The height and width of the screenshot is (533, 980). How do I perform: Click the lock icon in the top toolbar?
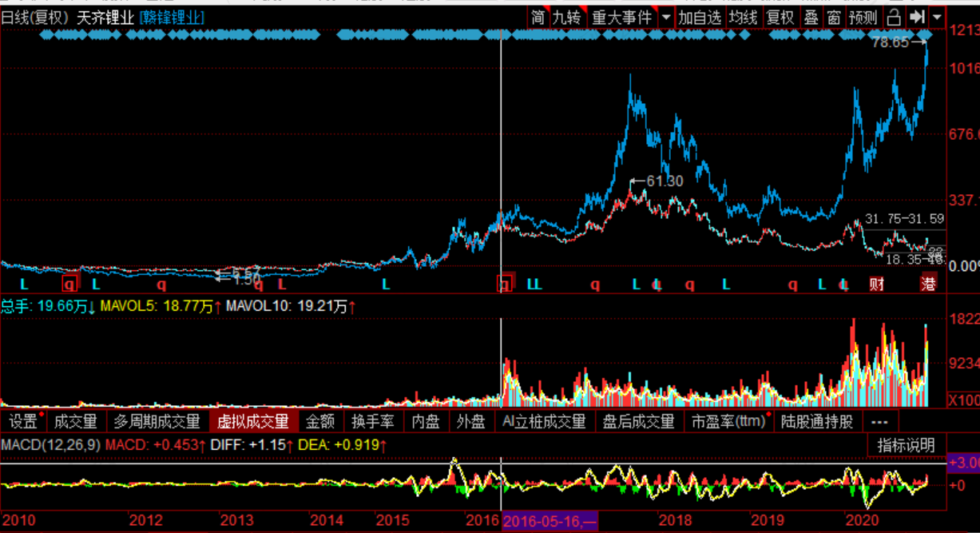click(x=895, y=17)
